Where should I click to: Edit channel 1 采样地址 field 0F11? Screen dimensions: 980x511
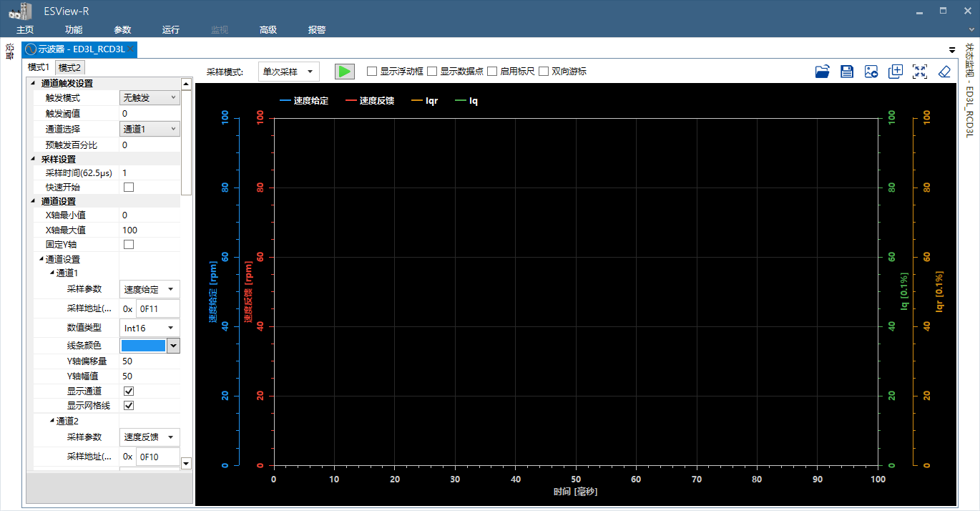coord(157,309)
